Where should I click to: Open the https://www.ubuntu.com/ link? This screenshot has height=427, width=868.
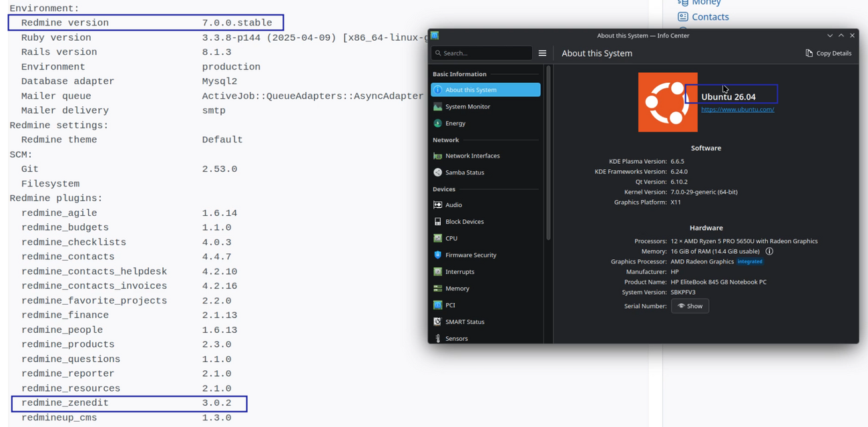point(738,110)
